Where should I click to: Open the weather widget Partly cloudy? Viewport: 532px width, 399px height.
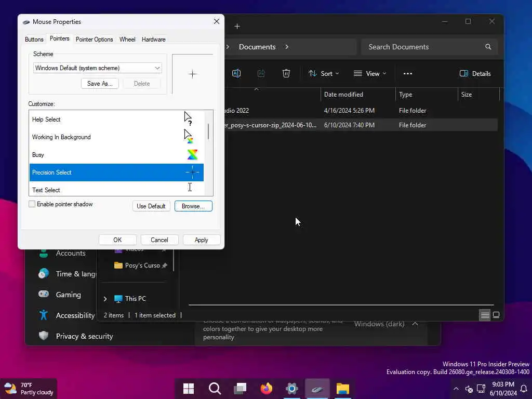(x=29, y=389)
